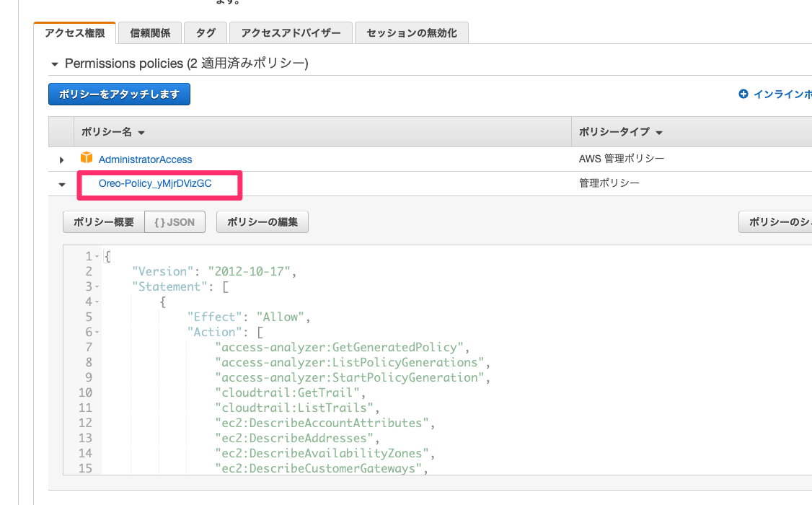The height and width of the screenshot is (505, 812).
Task: Switch to アクセスアドバイザー tab
Action: tap(291, 33)
